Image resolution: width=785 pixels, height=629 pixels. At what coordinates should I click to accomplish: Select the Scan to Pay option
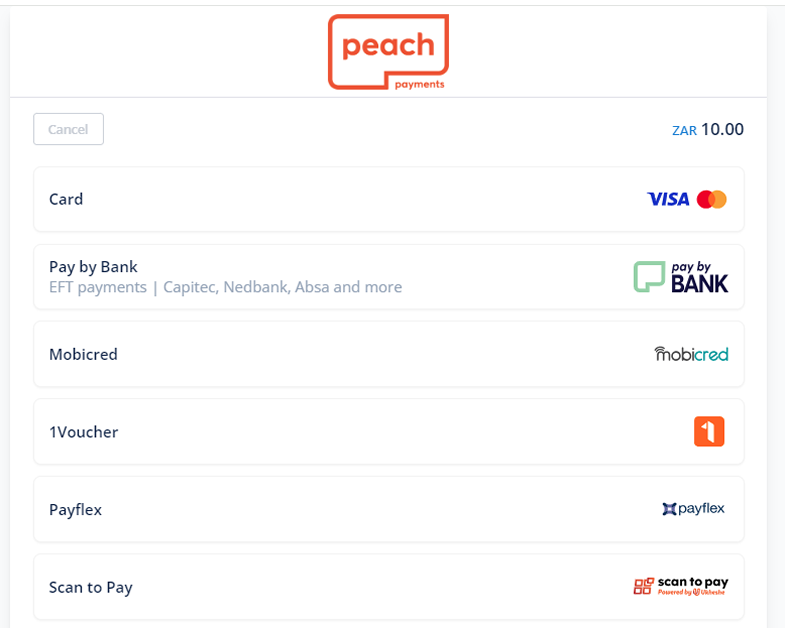388,587
